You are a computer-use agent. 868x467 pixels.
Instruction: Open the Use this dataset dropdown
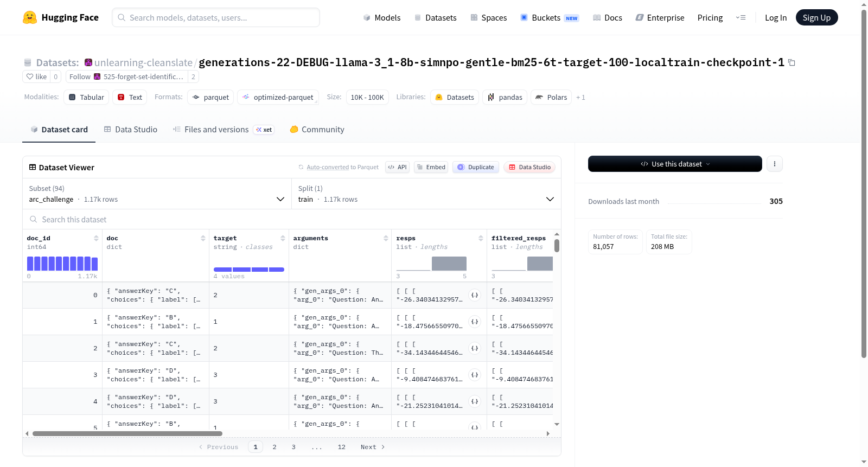(675, 164)
